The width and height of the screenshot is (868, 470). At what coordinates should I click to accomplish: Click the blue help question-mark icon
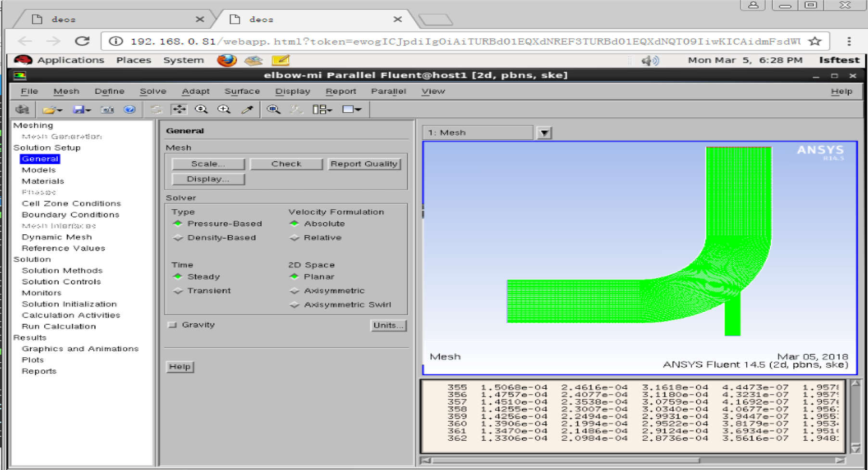coord(129,110)
